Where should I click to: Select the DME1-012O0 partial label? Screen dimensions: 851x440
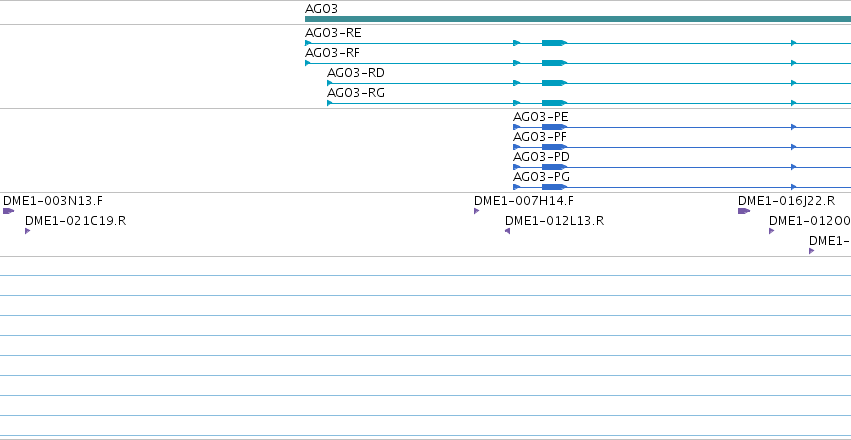(810, 221)
